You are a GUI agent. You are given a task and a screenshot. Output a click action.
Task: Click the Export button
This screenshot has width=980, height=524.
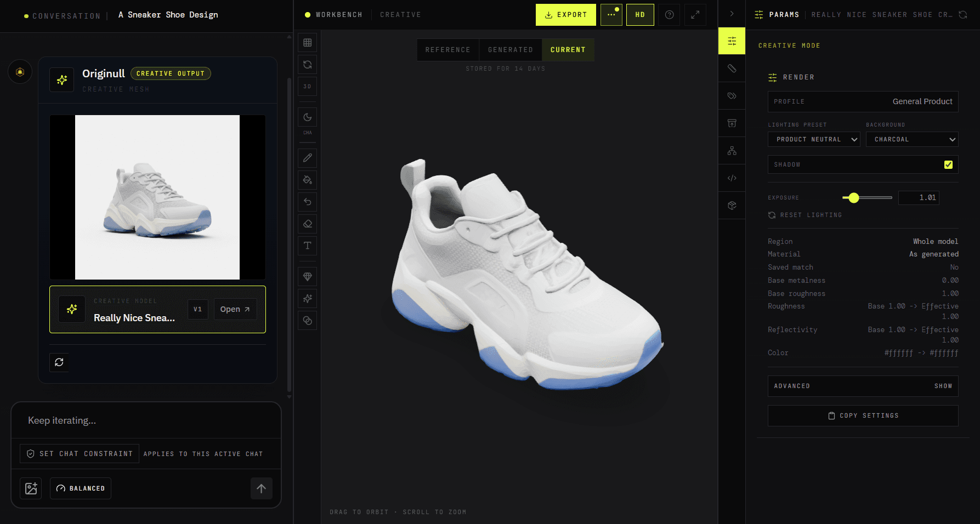(x=566, y=15)
